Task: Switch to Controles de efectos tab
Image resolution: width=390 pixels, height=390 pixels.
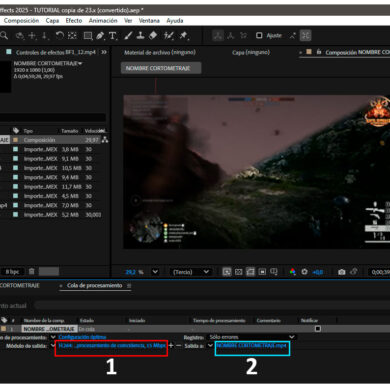Action: pyautogui.click(x=56, y=52)
